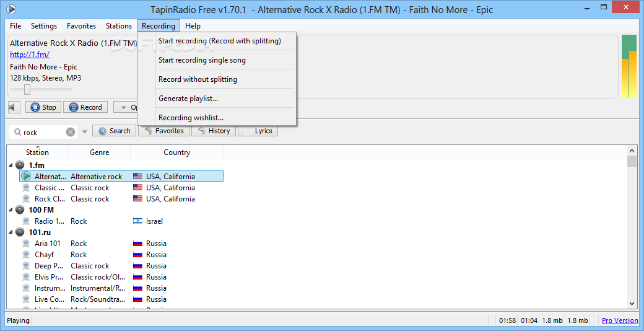Image resolution: width=644 pixels, height=331 pixels.
Task: Collapse the 100 FM station group
Action: 11,210
